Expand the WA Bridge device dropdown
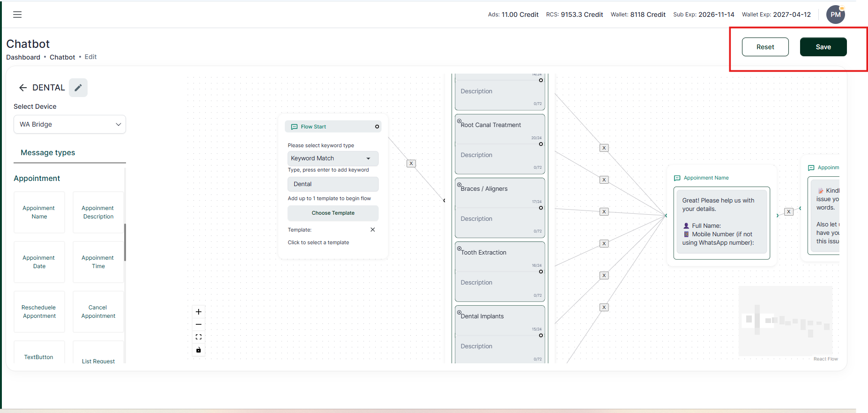868x413 pixels. click(x=70, y=124)
